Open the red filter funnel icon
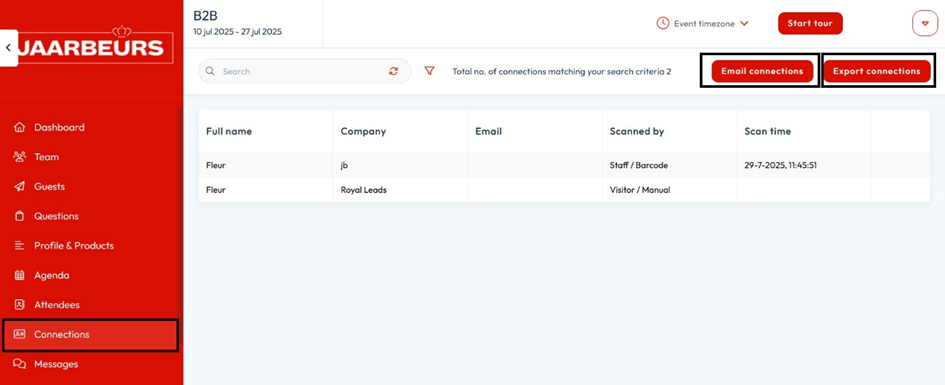The image size is (945, 385). (x=429, y=71)
